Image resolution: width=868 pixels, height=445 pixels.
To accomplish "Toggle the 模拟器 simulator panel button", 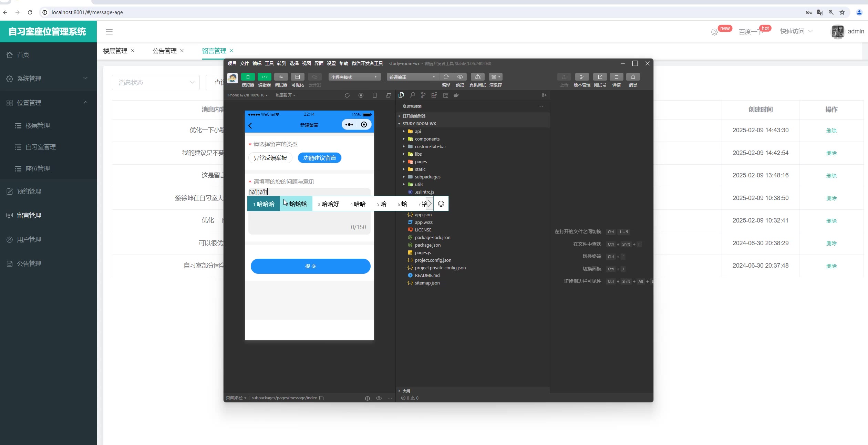I will click(x=248, y=77).
